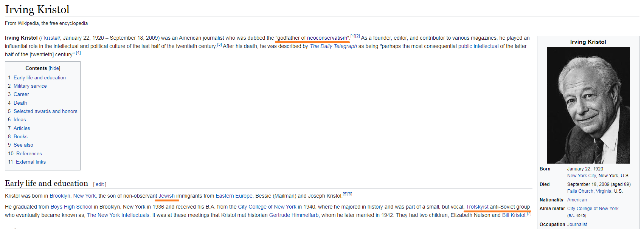644x229 pixels.
Task: Open New York link after Brooklyn
Action: (x=84, y=196)
